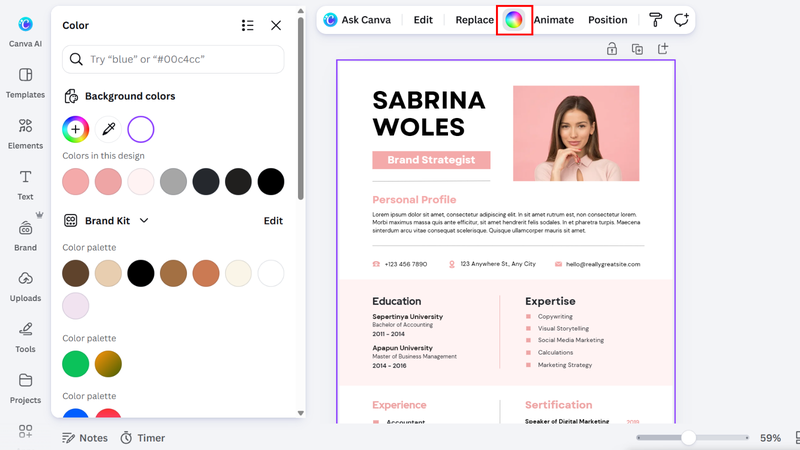
Task: Click the add new color rainbow button
Action: point(76,129)
